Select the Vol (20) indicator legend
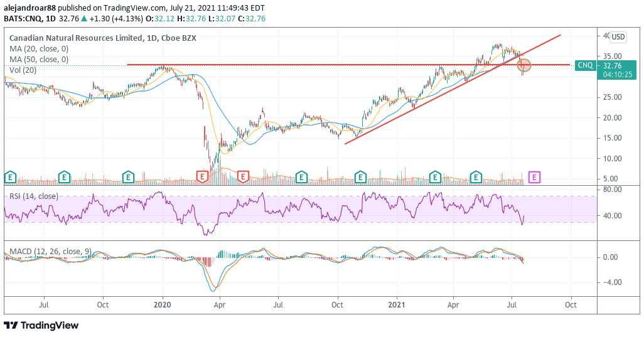The image size is (644, 337). click(x=23, y=70)
